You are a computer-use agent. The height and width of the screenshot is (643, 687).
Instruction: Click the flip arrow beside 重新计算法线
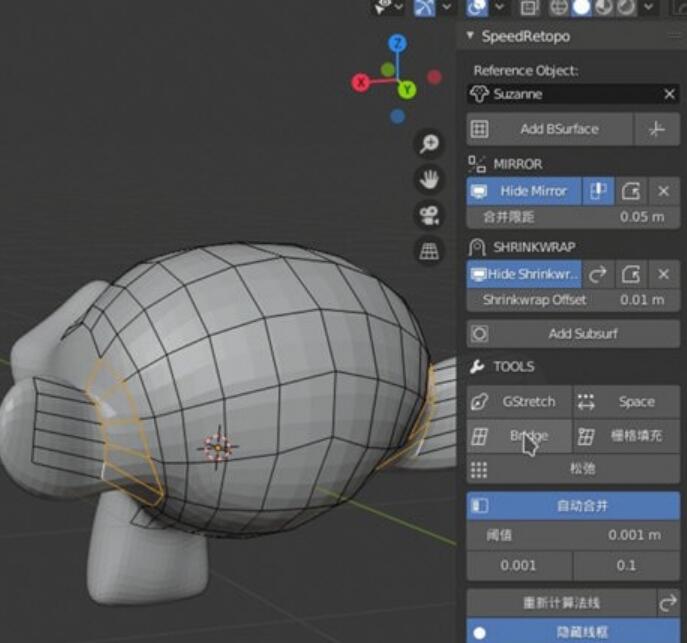(x=669, y=603)
